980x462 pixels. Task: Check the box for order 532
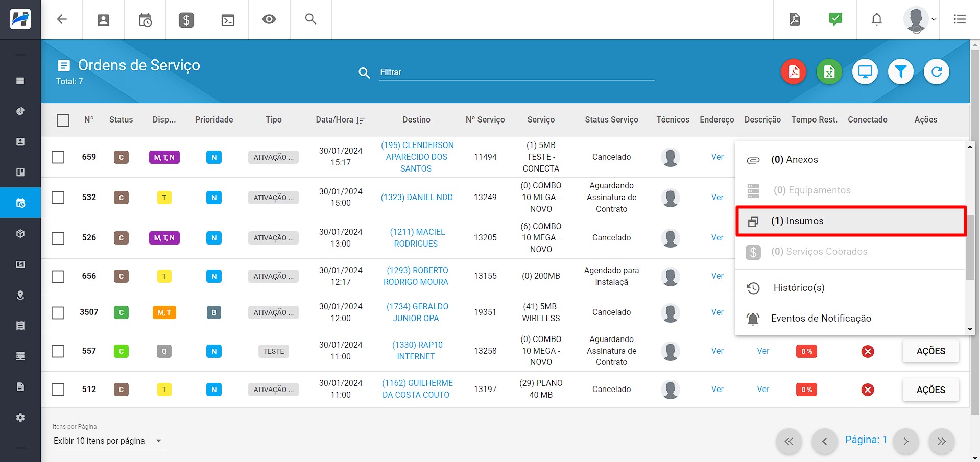pyautogui.click(x=58, y=198)
